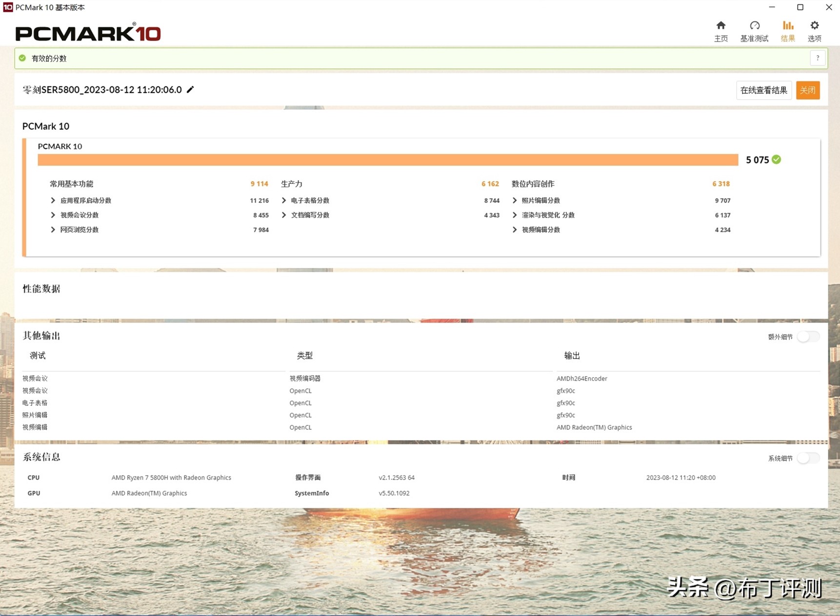Viewport: 840px width, 616px height.
Task: Click 在线查看结果 button
Action: pyautogui.click(x=763, y=90)
